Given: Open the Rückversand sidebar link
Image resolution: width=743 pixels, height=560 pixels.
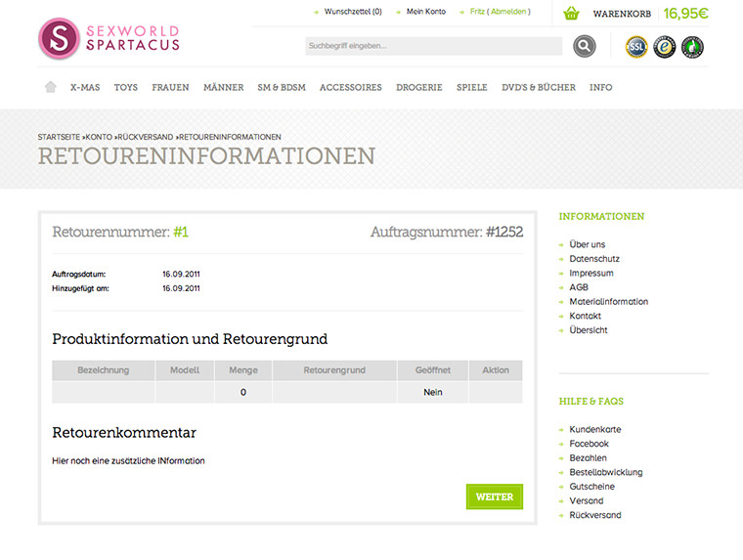Looking at the screenshot, I should (595, 514).
